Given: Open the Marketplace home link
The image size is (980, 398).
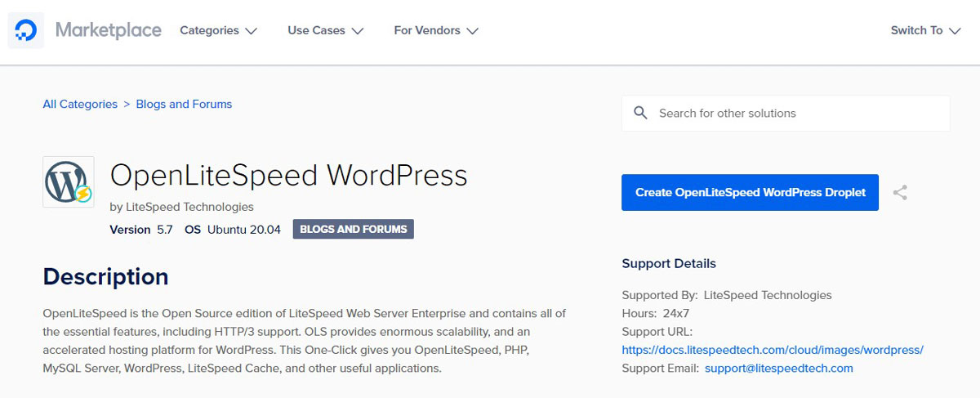Looking at the screenshot, I should coord(109,30).
